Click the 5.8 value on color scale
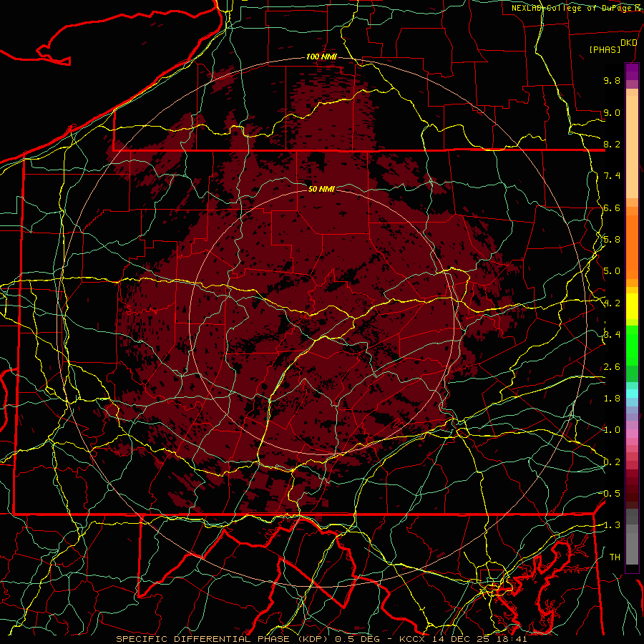The image size is (644, 644). [x=612, y=240]
